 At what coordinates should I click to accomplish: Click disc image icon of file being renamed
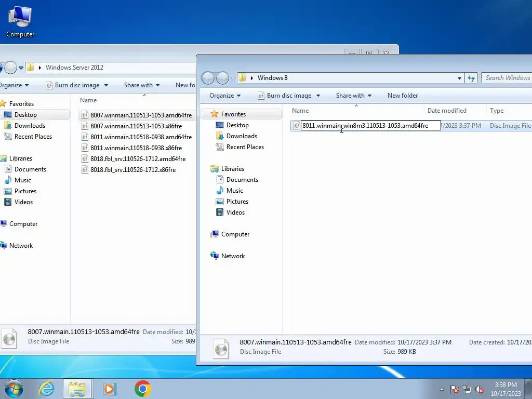297,126
